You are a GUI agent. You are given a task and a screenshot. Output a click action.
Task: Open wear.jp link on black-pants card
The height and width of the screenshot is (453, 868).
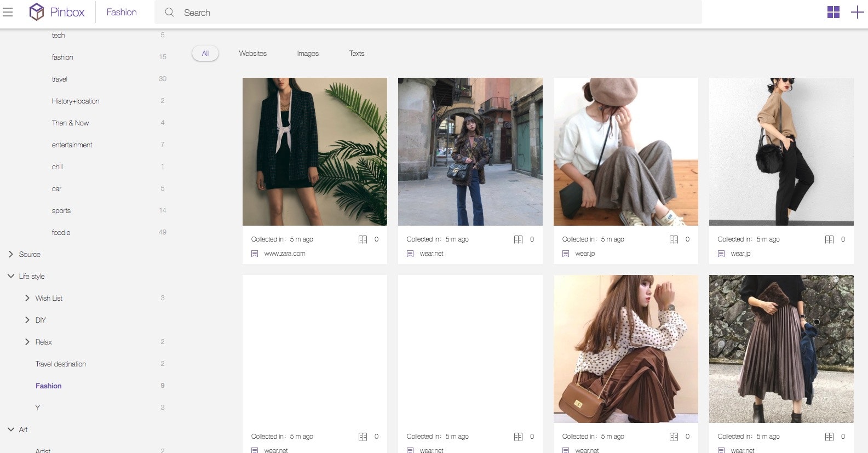click(x=740, y=254)
